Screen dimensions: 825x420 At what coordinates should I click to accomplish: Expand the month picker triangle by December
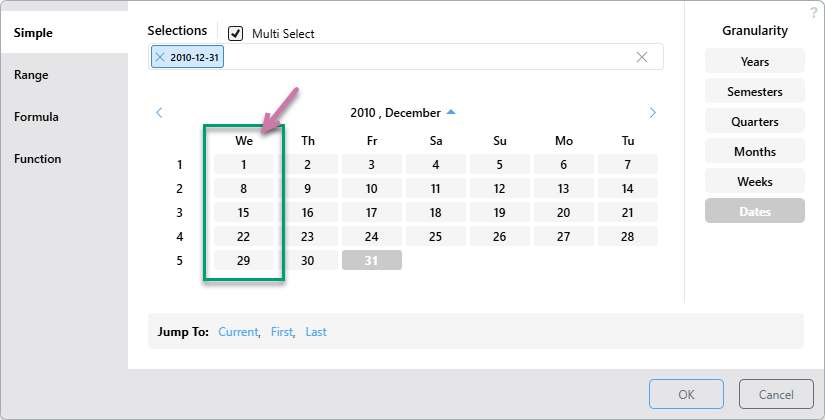(x=450, y=112)
